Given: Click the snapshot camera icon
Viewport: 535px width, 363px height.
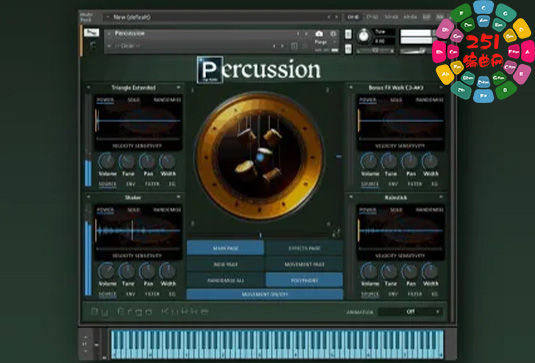Looking at the screenshot, I should [x=319, y=33].
